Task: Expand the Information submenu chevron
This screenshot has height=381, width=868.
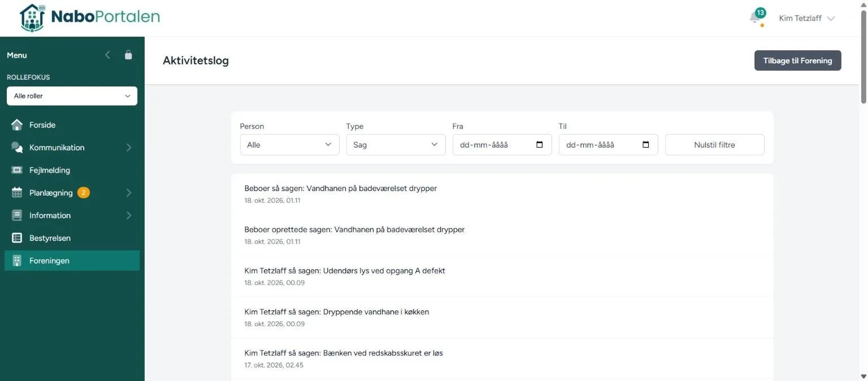Action: pos(129,215)
